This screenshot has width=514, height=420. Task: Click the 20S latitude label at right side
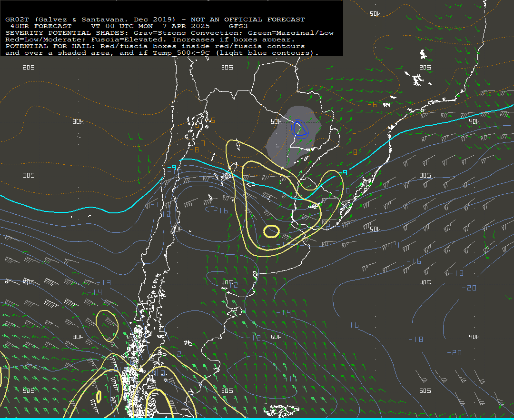coord(425,67)
